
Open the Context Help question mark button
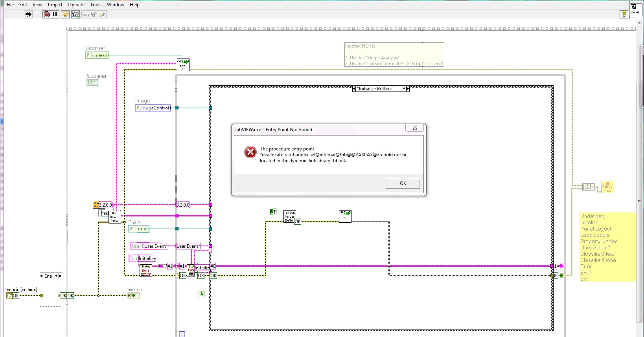pos(624,14)
